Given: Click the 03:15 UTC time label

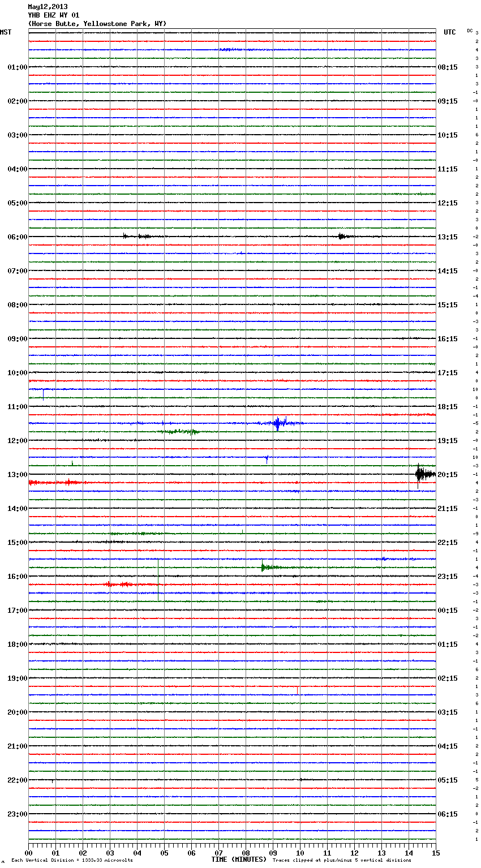Looking at the screenshot, I should (x=448, y=712).
